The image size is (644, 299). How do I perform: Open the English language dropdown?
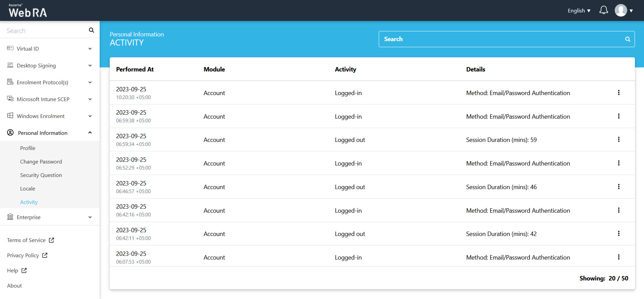click(x=579, y=11)
